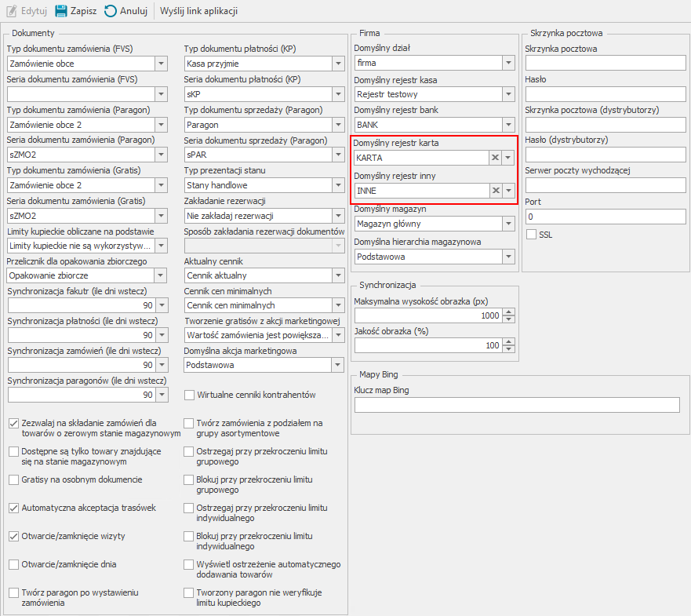Enable Wirtualne cenniki kontrahentów checkbox

coord(189,395)
